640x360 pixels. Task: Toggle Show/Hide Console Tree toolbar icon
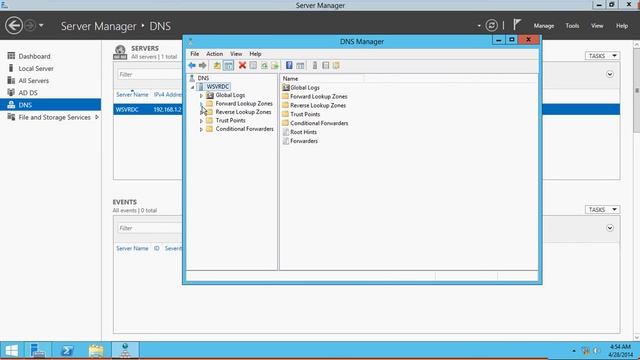228,65
